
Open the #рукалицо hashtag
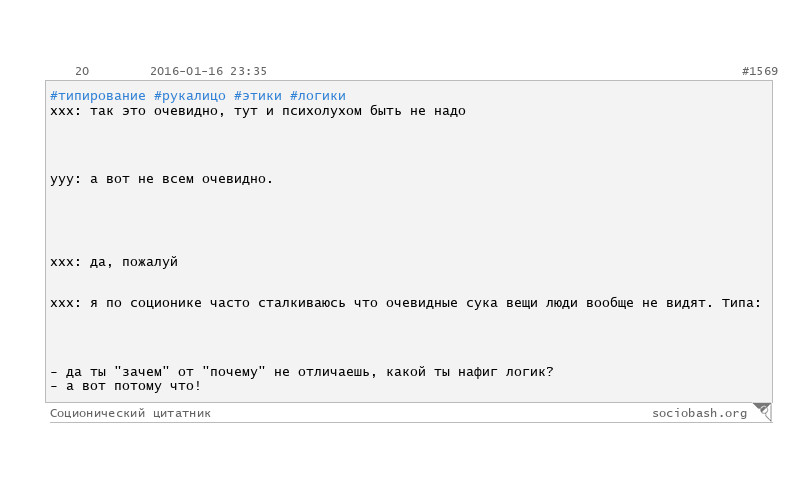[190, 96]
